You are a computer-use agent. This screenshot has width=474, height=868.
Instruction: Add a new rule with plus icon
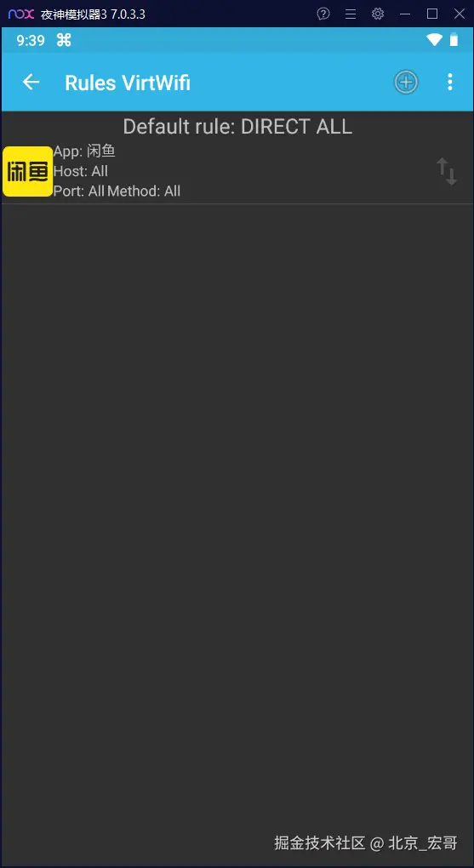[406, 83]
